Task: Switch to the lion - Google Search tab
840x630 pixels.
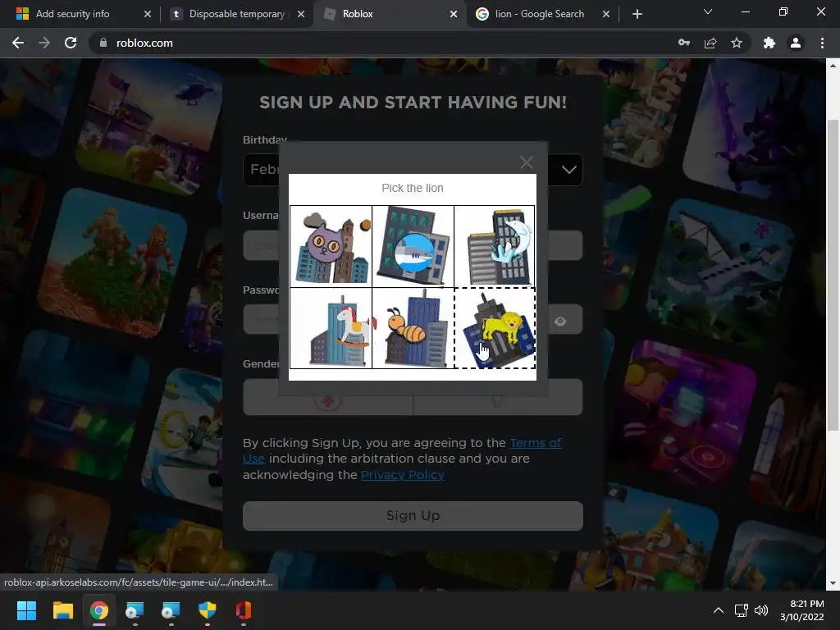Action: (x=540, y=14)
